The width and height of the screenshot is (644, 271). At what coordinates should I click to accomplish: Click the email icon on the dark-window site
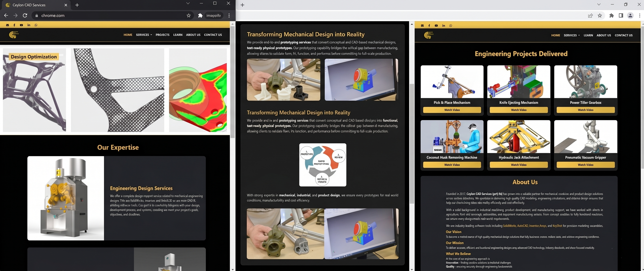pos(7,25)
